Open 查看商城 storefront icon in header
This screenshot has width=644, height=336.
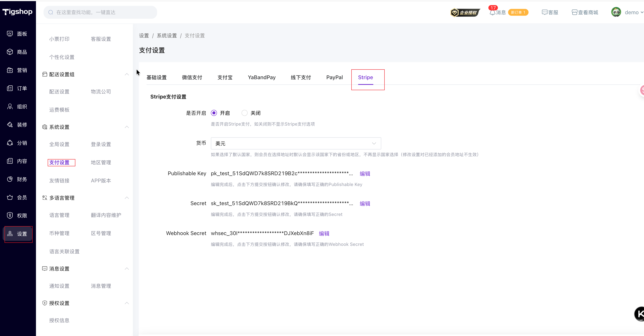[x=575, y=12]
